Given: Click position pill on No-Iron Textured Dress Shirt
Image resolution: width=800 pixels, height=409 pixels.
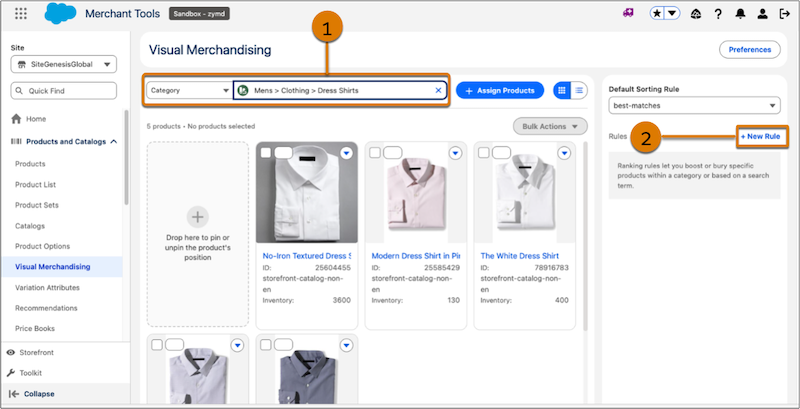Looking at the screenshot, I should tap(283, 152).
